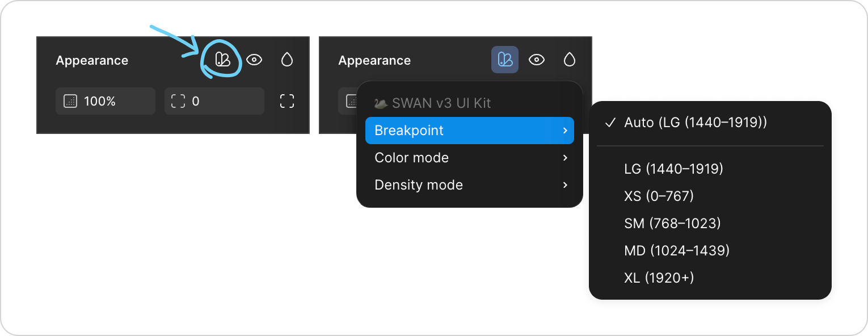Click the 100% opacity input field
This screenshot has width=868, height=336.
pos(106,101)
